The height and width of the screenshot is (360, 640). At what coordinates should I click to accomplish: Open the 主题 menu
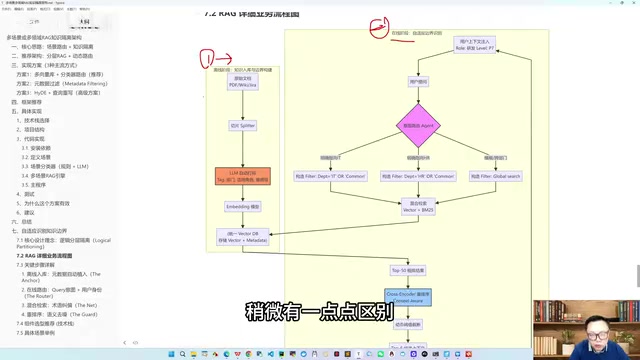click(71, 9)
